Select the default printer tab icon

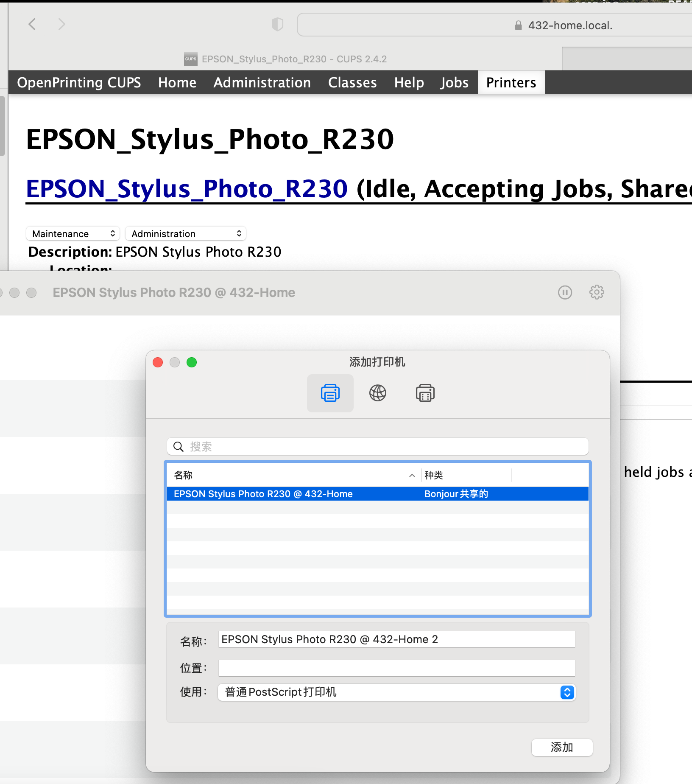330,393
